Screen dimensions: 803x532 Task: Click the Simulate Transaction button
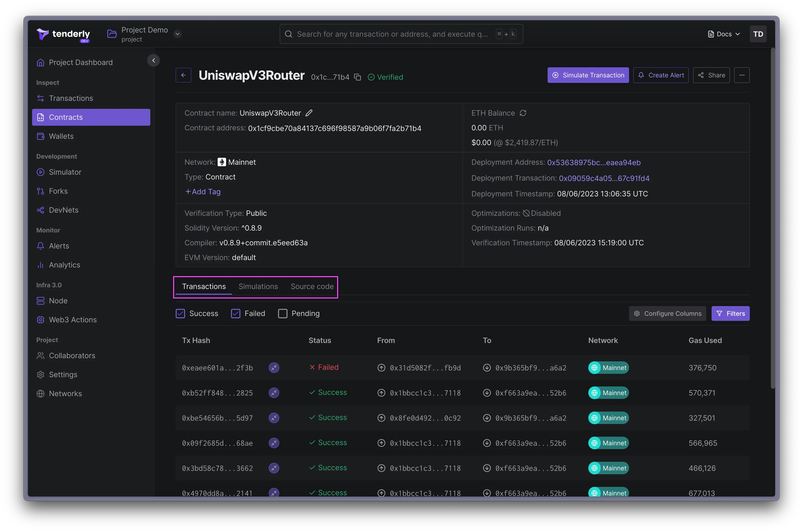(588, 75)
